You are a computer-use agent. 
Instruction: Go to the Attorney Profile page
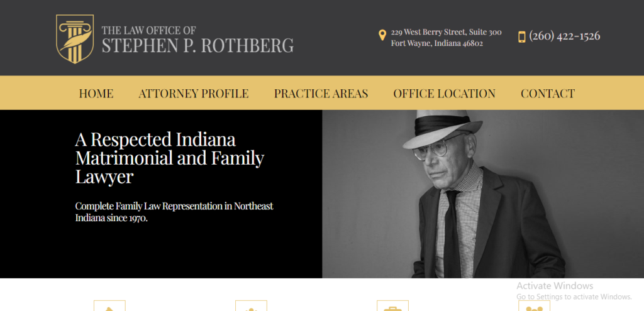point(194,94)
